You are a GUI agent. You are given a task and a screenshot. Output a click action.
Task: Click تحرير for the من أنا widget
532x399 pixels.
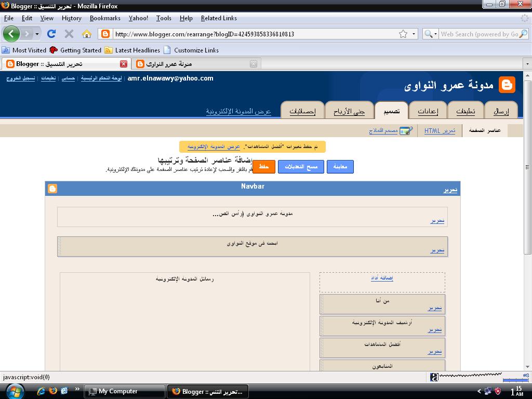435,308
